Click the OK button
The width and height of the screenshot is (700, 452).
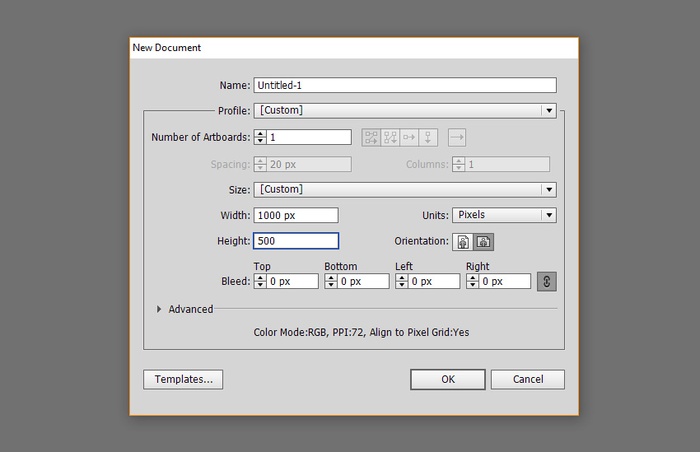pyautogui.click(x=448, y=380)
